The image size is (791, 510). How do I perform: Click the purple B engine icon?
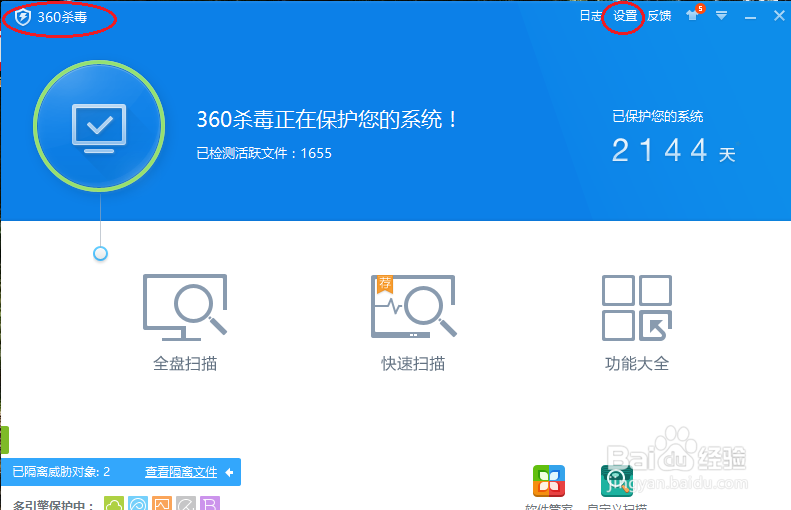(x=210, y=503)
